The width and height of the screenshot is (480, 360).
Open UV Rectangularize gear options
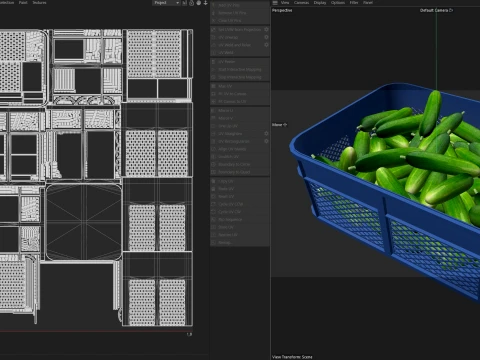tap(266, 141)
